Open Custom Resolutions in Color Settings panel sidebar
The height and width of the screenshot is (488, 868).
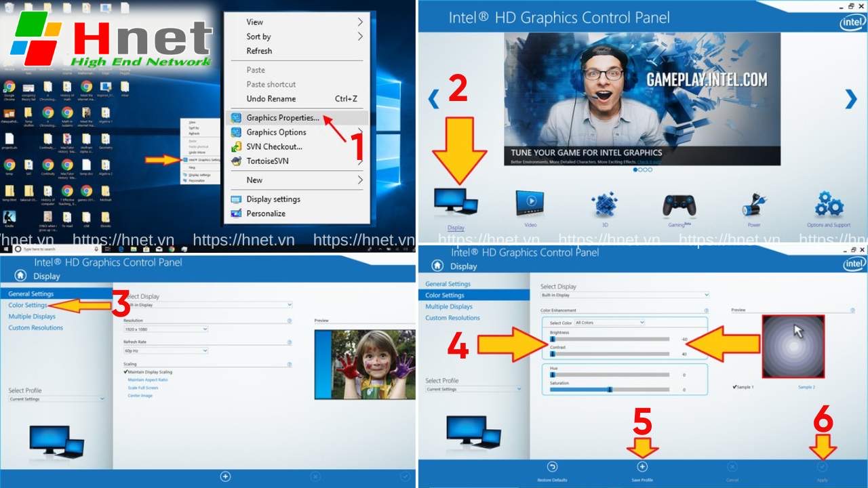click(452, 317)
